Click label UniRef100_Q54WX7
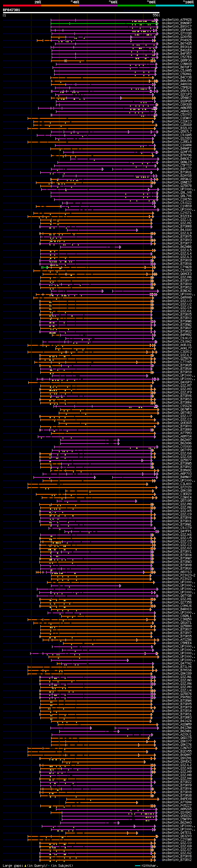The height and width of the screenshot is (868, 197). pos(177,98)
